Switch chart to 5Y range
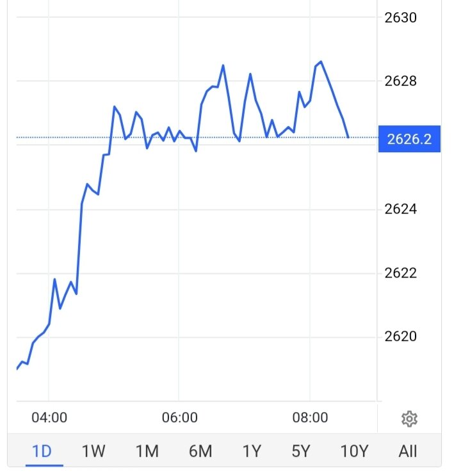 [301, 451]
